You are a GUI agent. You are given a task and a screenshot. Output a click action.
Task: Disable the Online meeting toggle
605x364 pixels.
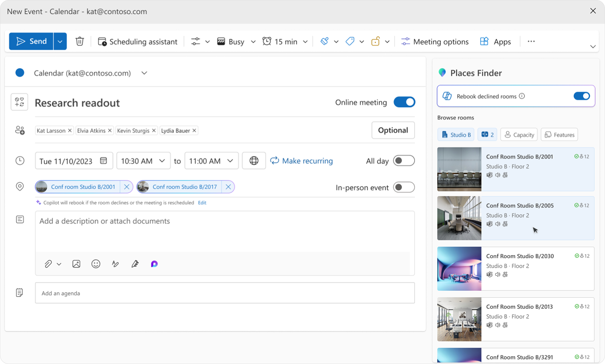(405, 102)
